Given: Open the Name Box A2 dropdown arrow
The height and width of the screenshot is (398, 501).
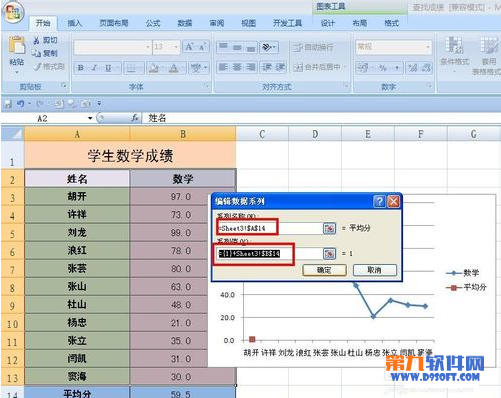Looking at the screenshot, I should pos(90,118).
